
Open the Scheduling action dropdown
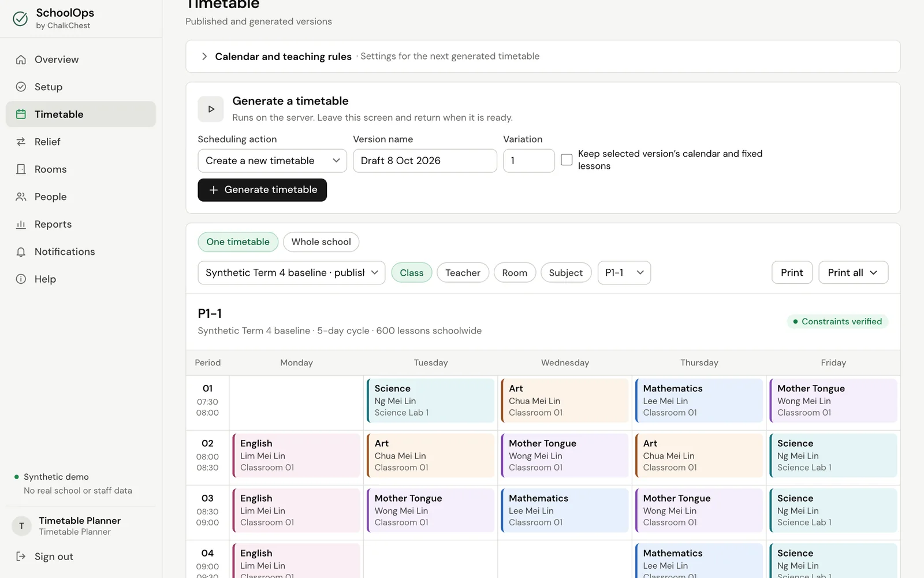(272, 161)
